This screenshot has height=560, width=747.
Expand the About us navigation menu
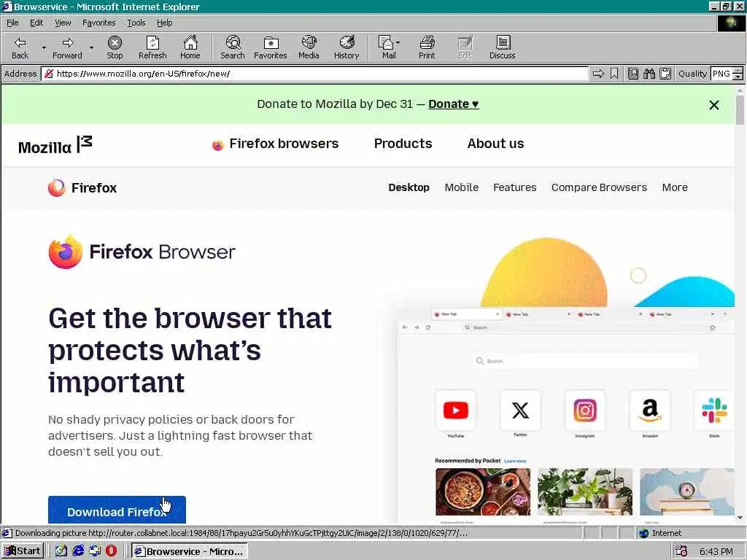click(x=495, y=144)
